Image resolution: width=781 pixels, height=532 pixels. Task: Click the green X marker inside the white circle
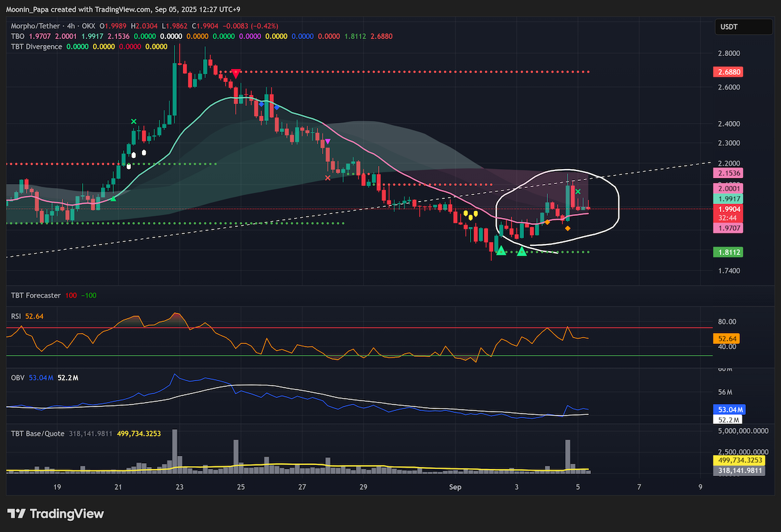point(578,192)
